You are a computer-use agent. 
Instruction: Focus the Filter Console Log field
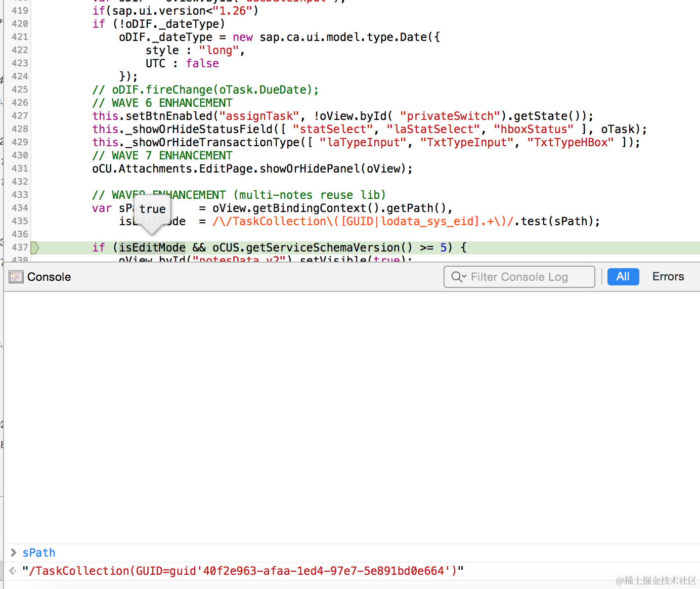pyautogui.click(x=519, y=277)
